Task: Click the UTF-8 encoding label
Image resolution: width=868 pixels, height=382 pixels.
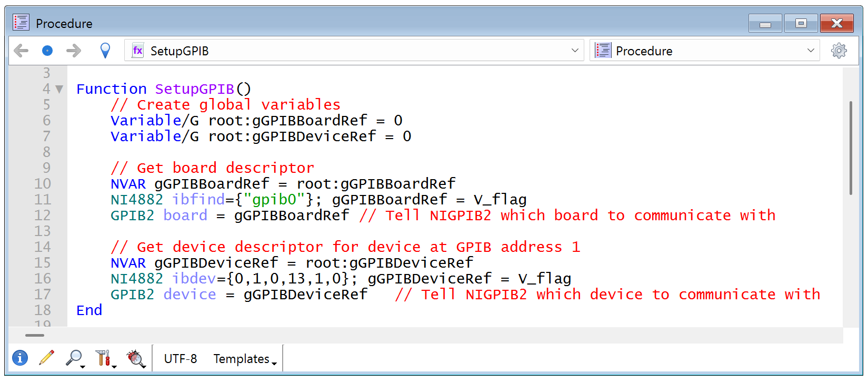Action: [x=181, y=359]
